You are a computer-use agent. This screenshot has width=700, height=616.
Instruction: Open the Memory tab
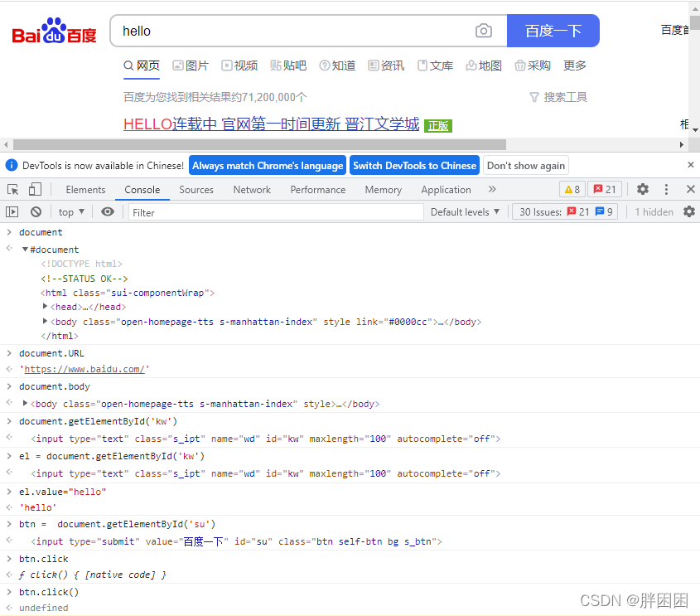[x=383, y=189]
